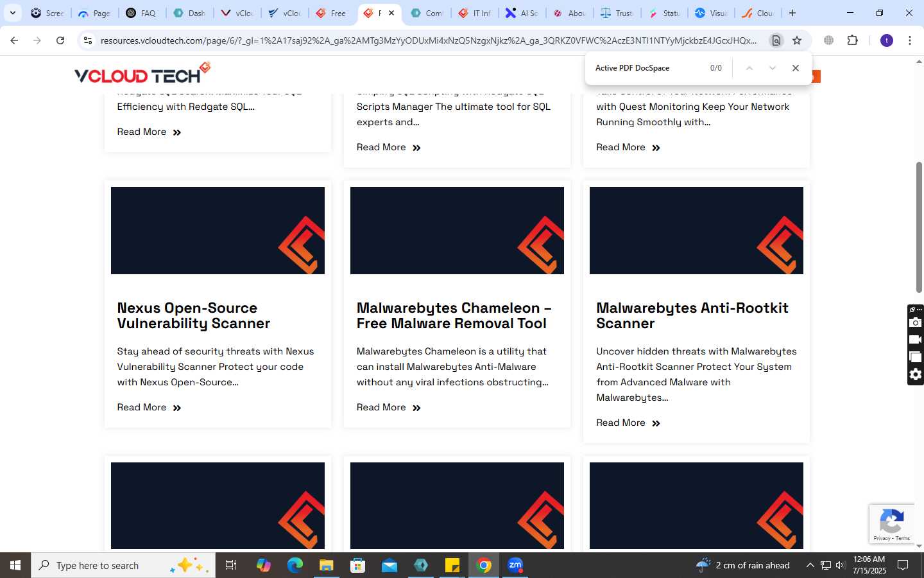924x578 pixels.
Task: Switch to the FAQ browser tab
Action: (141, 13)
